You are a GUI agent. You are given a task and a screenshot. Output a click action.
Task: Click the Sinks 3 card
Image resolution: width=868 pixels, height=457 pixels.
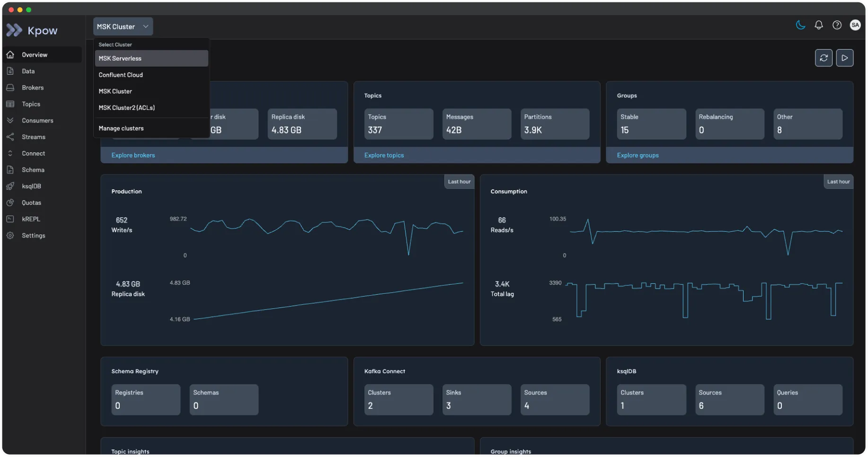point(477,400)
